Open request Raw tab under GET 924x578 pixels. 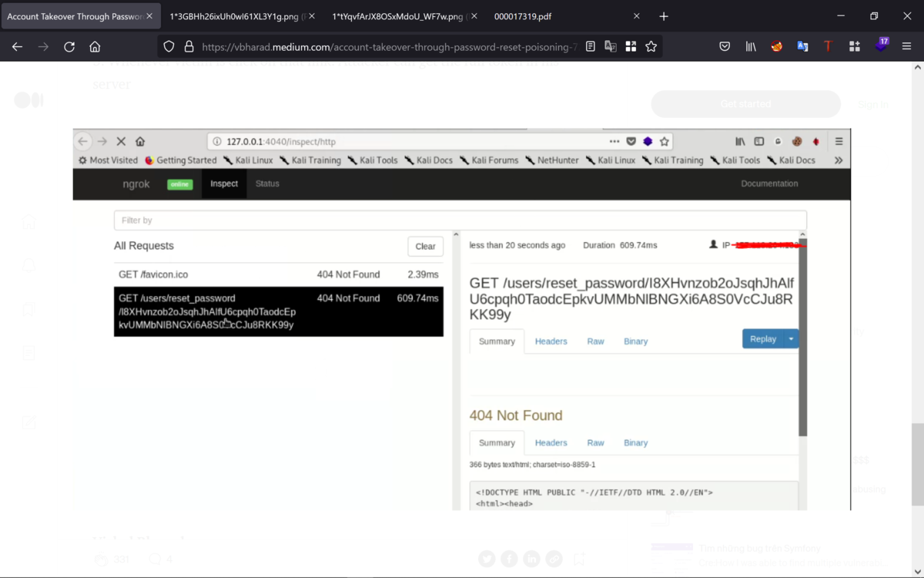(595, 341)
